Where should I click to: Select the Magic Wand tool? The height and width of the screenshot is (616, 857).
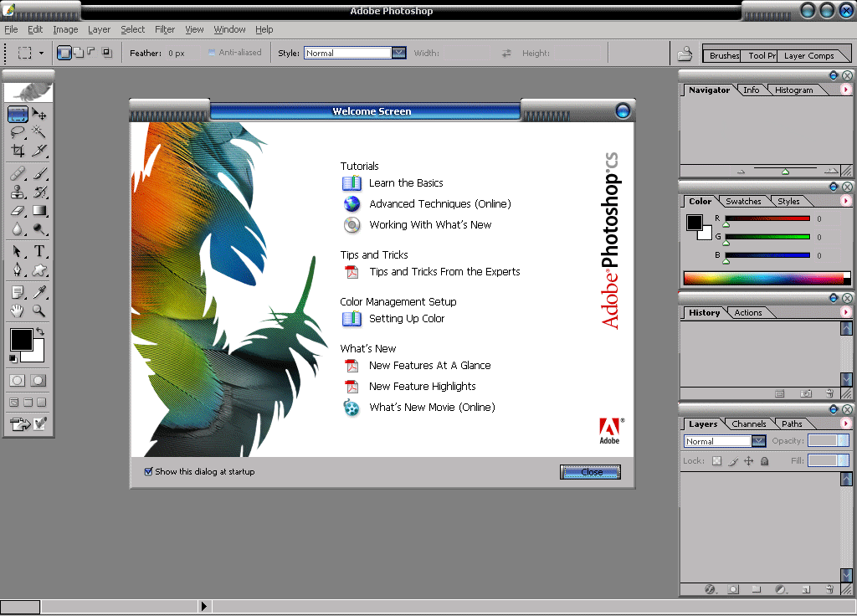[x=38, y=131]
